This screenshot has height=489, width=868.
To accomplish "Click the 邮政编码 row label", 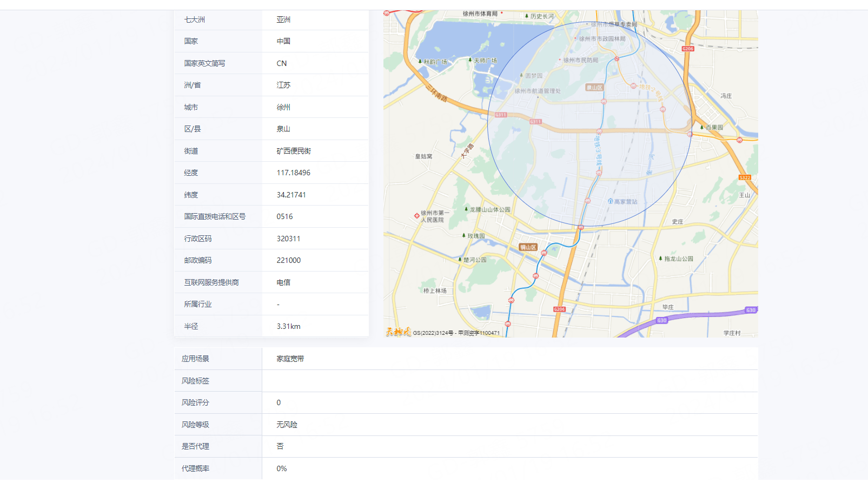I will [198, 260].
